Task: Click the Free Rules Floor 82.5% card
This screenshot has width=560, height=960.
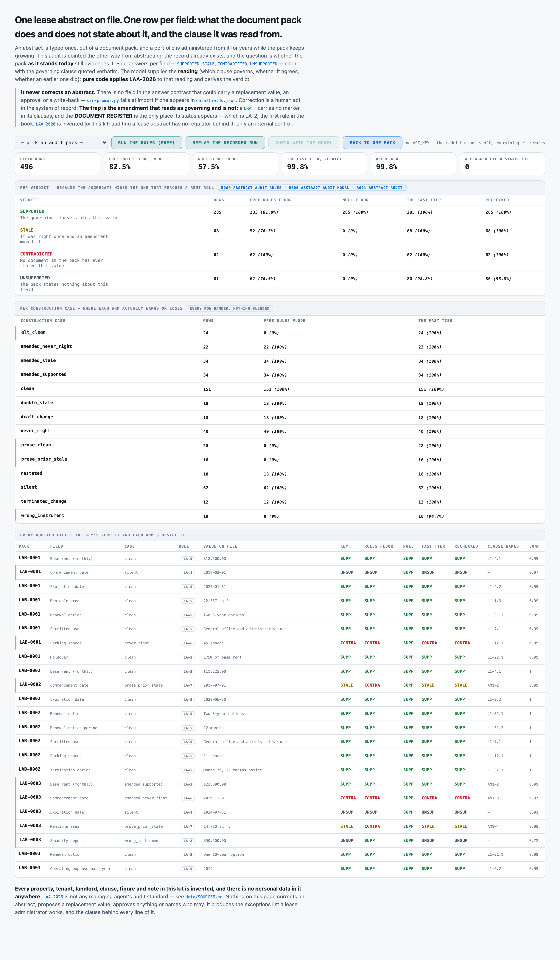Action: 147,164
